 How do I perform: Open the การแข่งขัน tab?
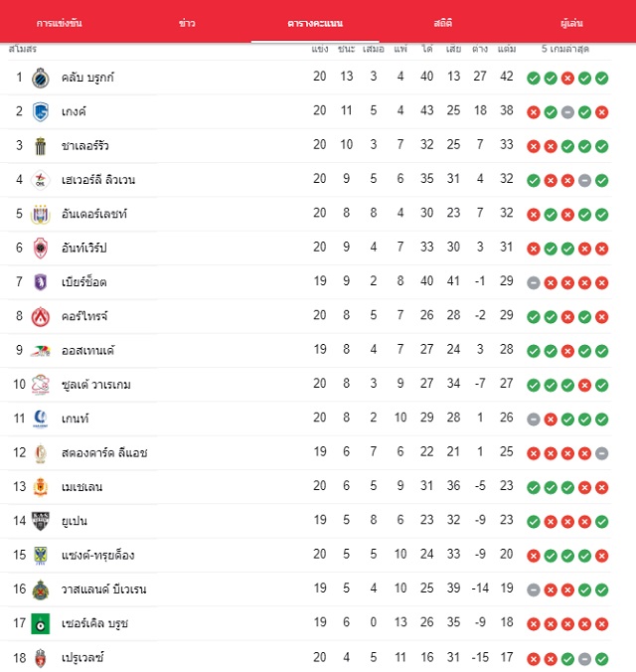[60, 23]
